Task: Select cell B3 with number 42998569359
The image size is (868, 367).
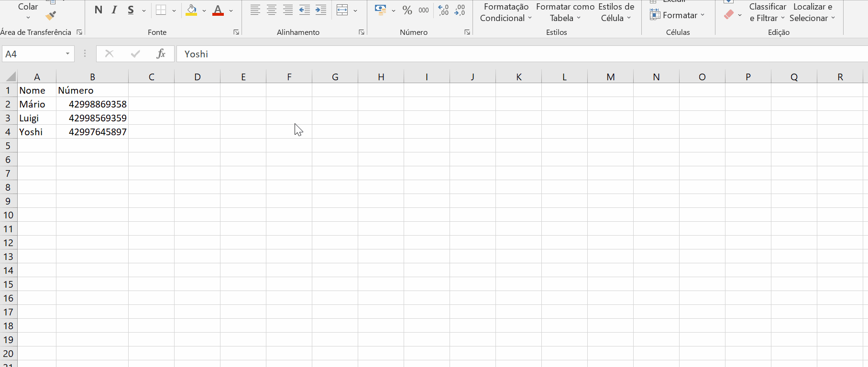Action: pos(92,118)
